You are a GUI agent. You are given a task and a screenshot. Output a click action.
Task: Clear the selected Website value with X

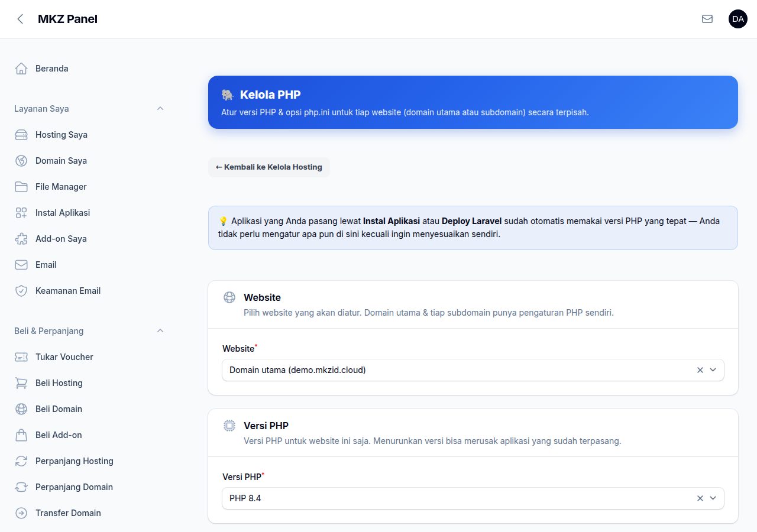pos(700,370)
